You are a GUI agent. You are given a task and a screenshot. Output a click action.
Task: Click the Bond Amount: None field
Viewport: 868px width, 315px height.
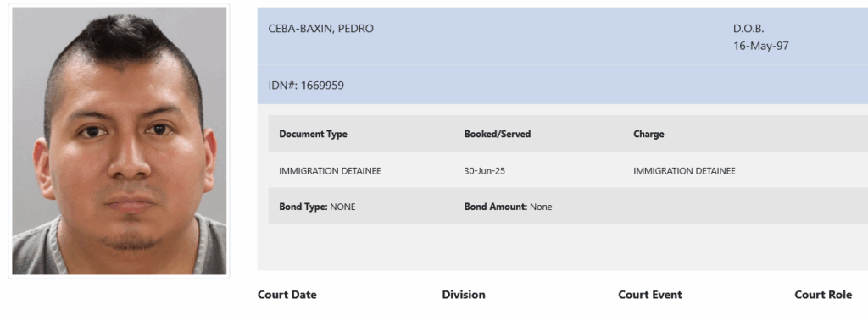point(508,207)
